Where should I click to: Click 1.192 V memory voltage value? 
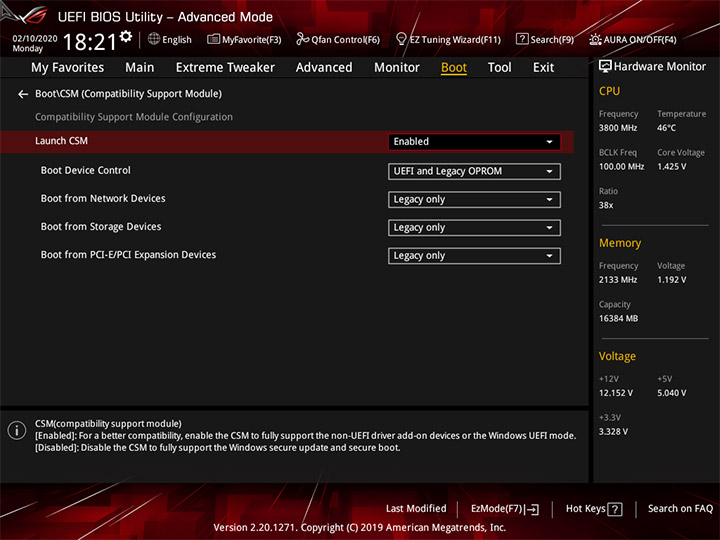tap(671, 280)
